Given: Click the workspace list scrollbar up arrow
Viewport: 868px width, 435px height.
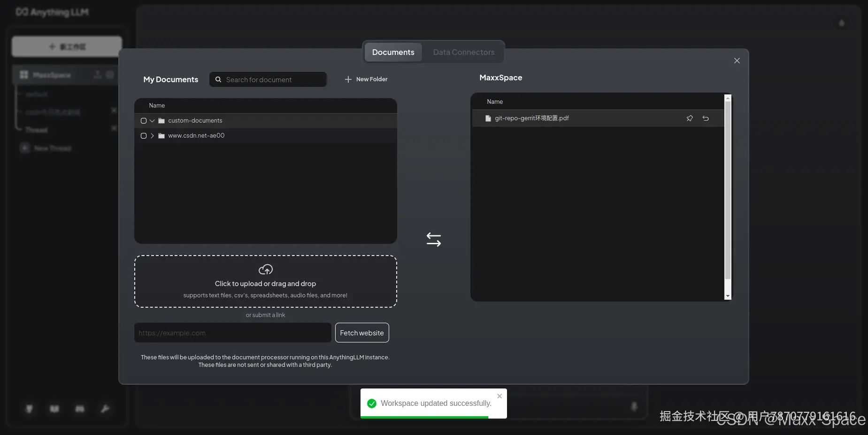Looking at the screenshot, I should 728,98.
